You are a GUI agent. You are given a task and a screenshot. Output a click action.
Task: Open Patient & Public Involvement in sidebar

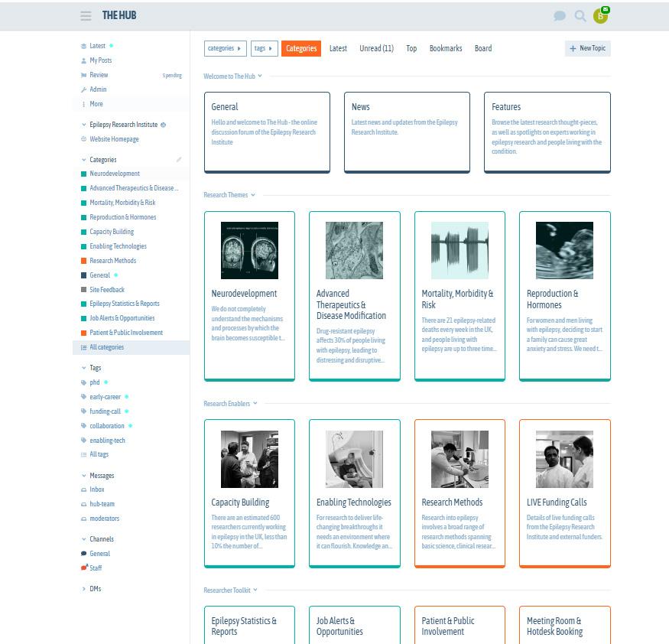click(x=126, y=333)
